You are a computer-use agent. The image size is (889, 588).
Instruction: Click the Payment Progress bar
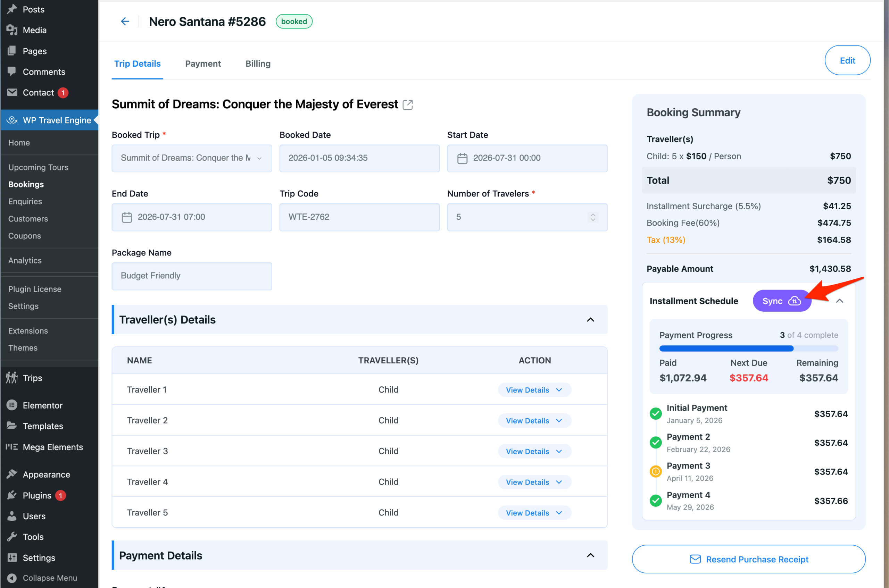[x=748, y=348]
